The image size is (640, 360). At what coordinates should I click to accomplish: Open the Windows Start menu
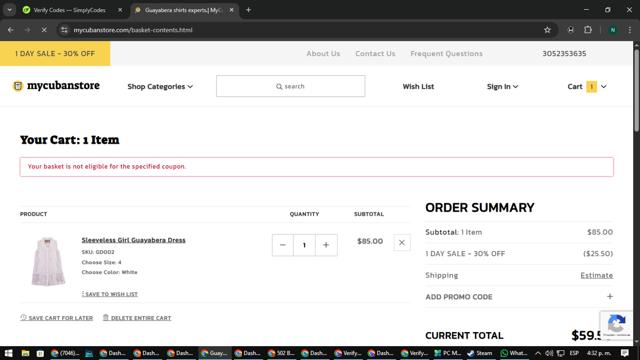pyautogui.click(x=8, y=353)
